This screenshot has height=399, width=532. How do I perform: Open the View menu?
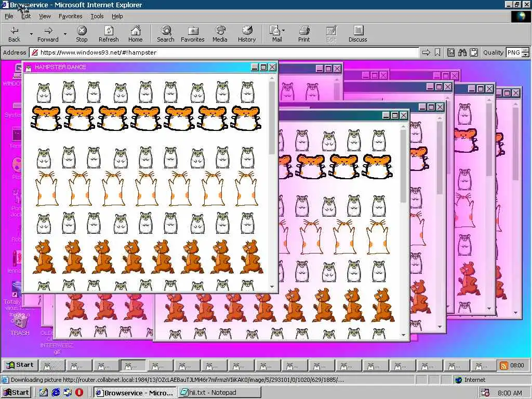coord(45,16)
